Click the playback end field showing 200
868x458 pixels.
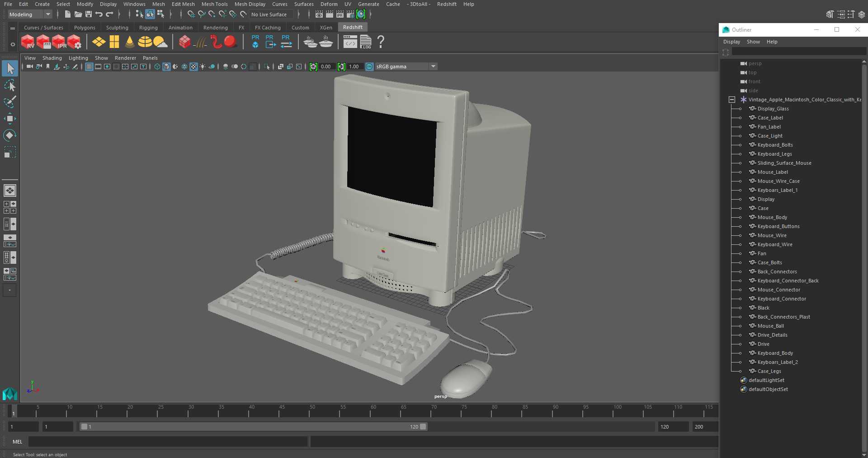click(705, 427)
